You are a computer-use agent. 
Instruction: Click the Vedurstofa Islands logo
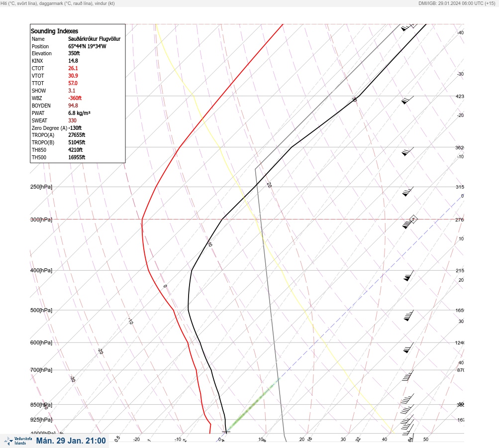pos(18,441)
